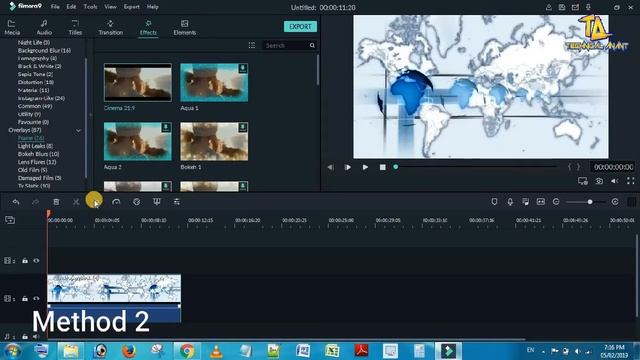Mute audio track 1 speaker icon

[36, 336]
